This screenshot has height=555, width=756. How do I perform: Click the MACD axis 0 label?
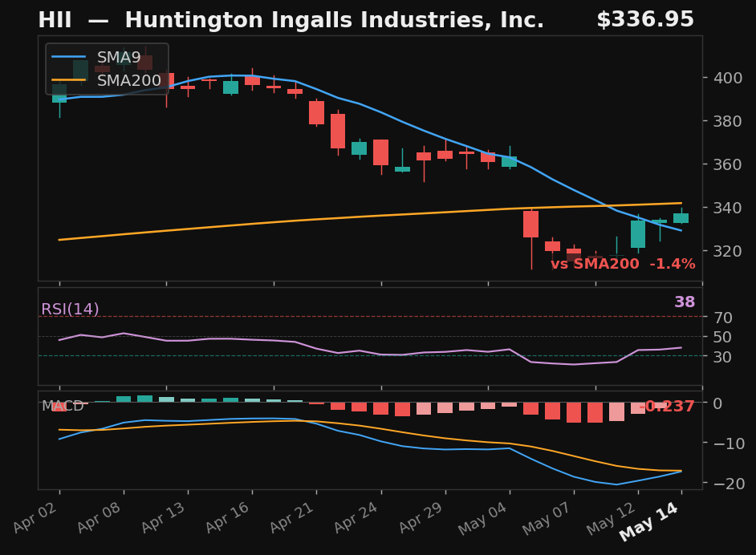[x=718, y=403]
